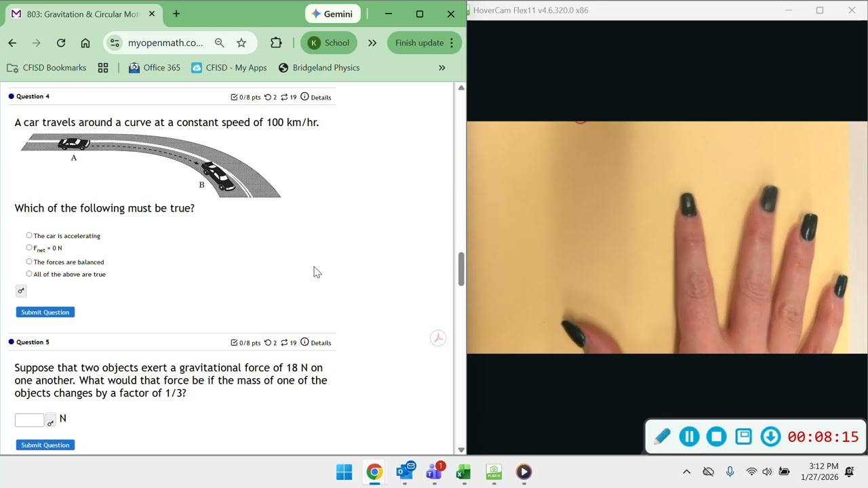Click the preview icon under Question 4 choices
Screen dimensions: 868x488
(x=21, y=291)
